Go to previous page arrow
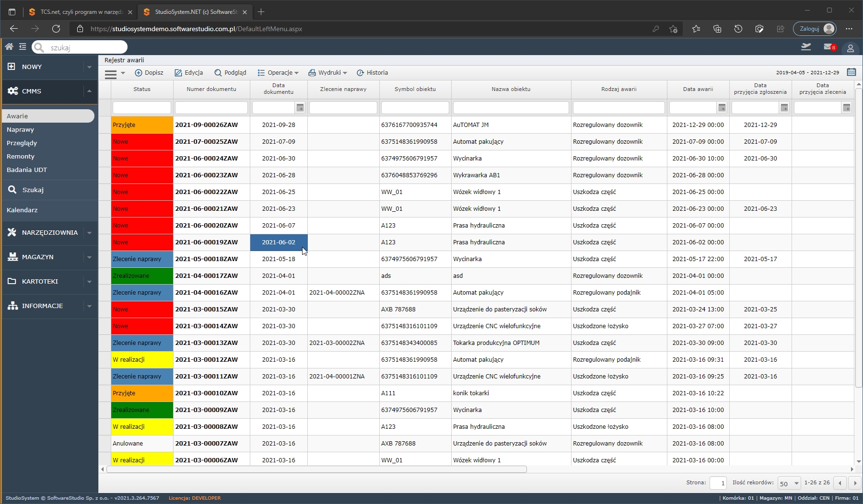 pyautogui.click(x=840, y=483)
